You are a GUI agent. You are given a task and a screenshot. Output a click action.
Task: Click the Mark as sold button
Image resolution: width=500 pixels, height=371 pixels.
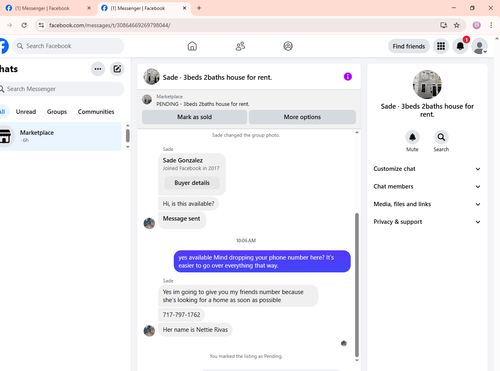tap(194, 117)
